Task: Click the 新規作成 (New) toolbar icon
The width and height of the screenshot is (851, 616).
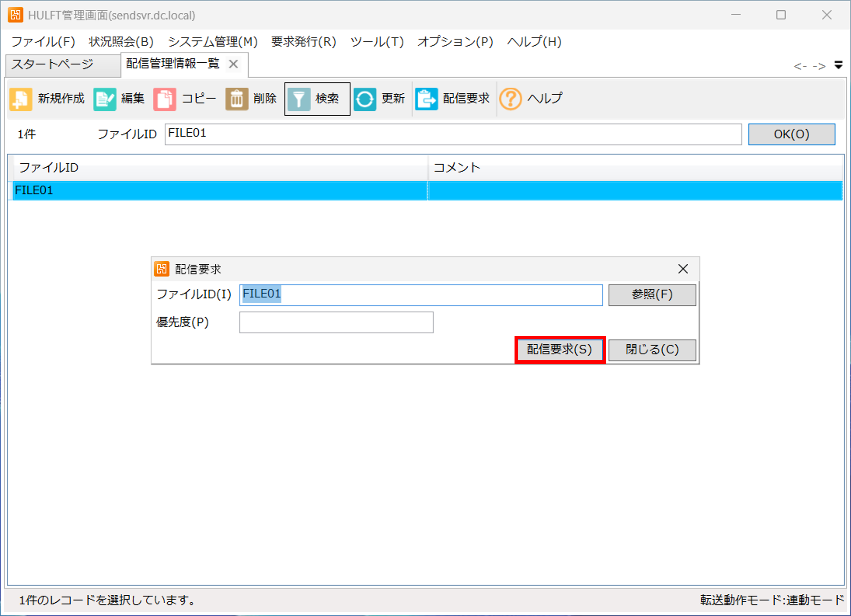Action: click(x=21, y=99)
